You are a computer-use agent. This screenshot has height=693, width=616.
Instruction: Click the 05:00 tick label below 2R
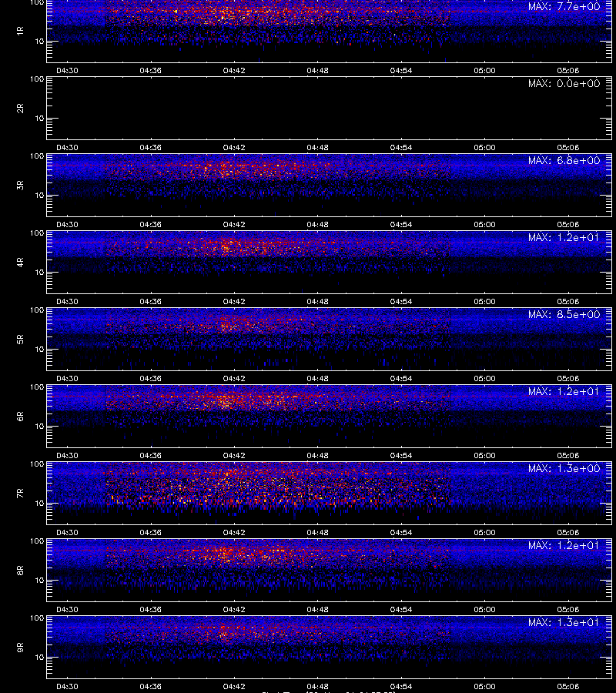point(485,148)
